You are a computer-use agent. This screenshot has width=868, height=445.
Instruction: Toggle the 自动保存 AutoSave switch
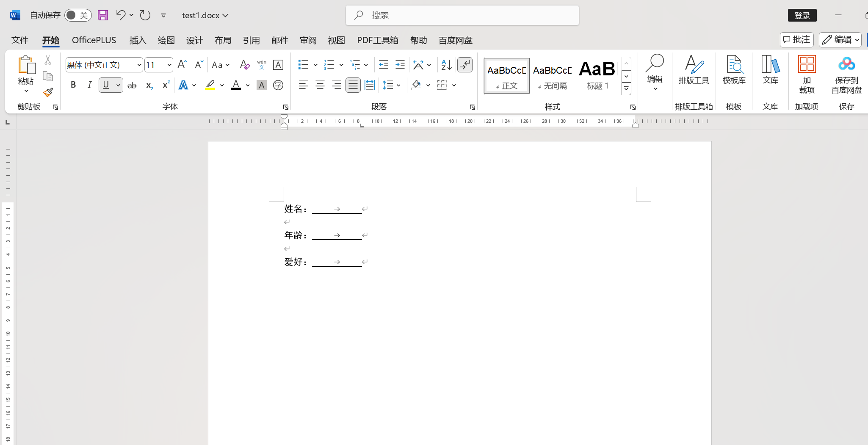tap(78, 15)
